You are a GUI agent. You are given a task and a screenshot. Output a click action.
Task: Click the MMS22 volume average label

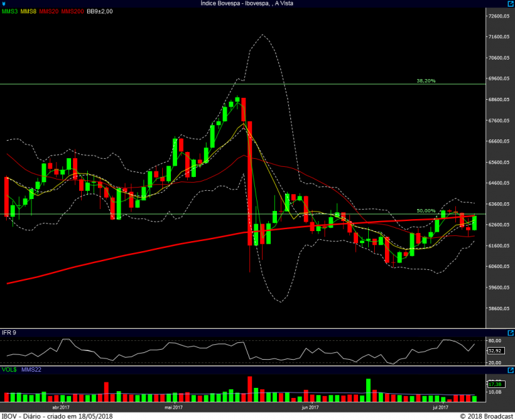(32, 369)
